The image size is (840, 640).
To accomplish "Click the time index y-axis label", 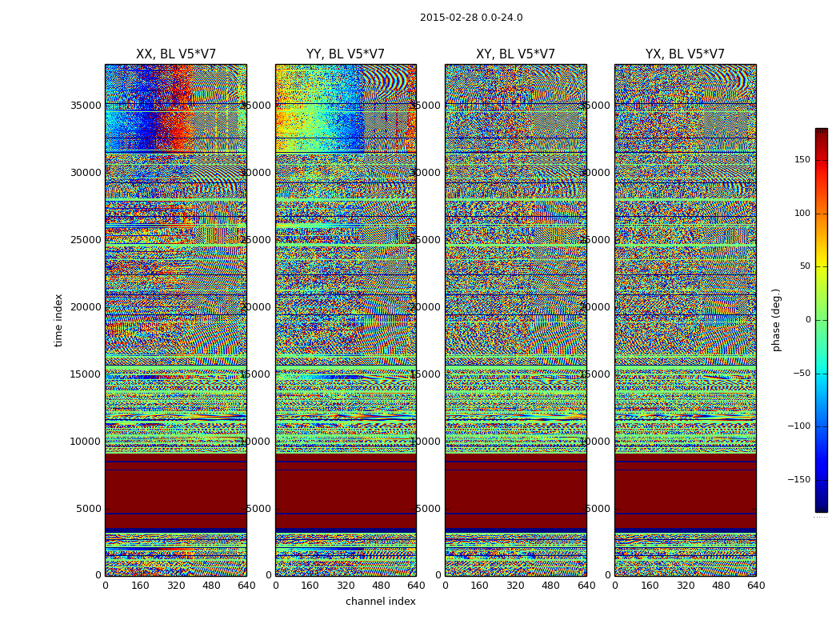I will tap(58, 320).
